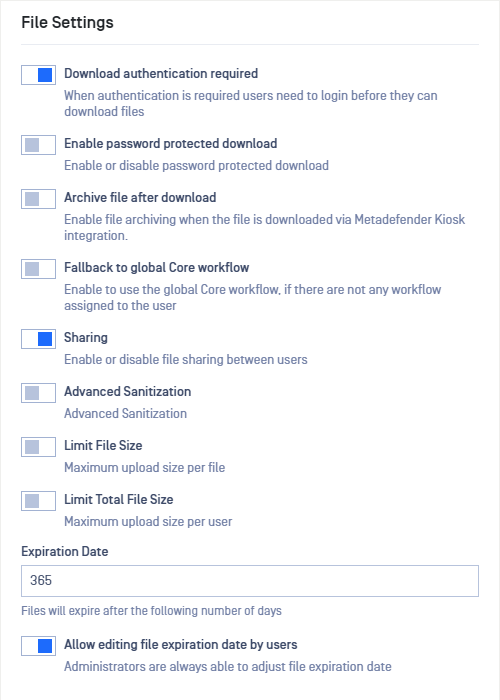This screenshot has width=500, height=700.
Task: Click the 'Sharing' label text
Action: 86,338
